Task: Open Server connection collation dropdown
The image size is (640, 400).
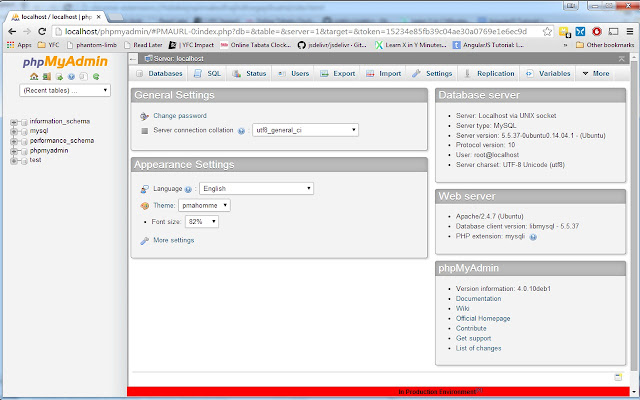Action: tap(305, 130)
